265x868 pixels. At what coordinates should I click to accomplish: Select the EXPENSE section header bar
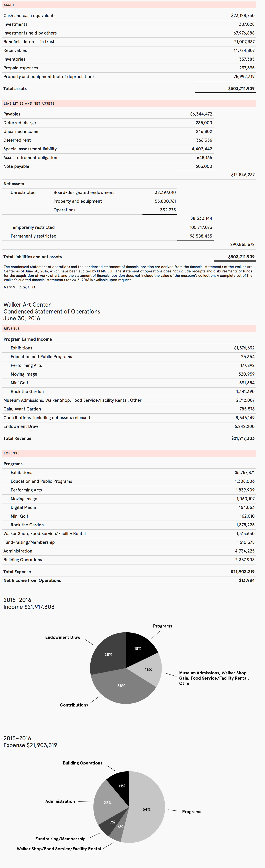(x=129, y=453)
